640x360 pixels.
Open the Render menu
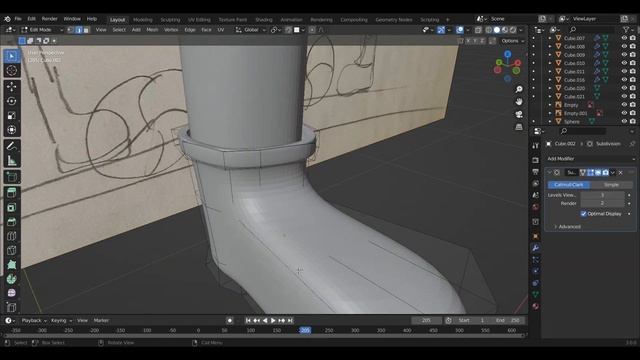[49, 19]
